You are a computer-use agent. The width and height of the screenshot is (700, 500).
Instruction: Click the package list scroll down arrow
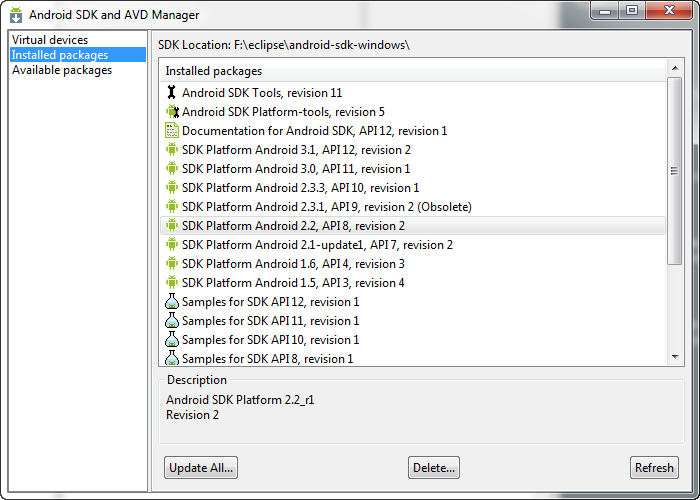(x=675, y=357)
